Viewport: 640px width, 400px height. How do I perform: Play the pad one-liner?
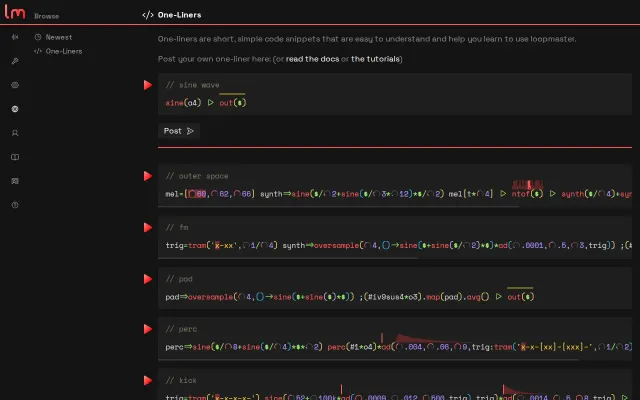pos(148,279)
